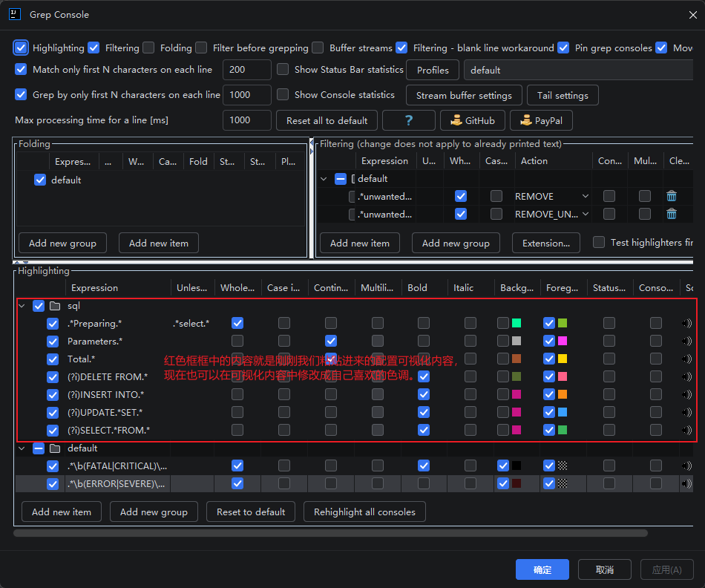This screenshot has width=705, height=588.
Task: Click trash icon of the REMOVE filter row
Action: (x=672, y=196)
